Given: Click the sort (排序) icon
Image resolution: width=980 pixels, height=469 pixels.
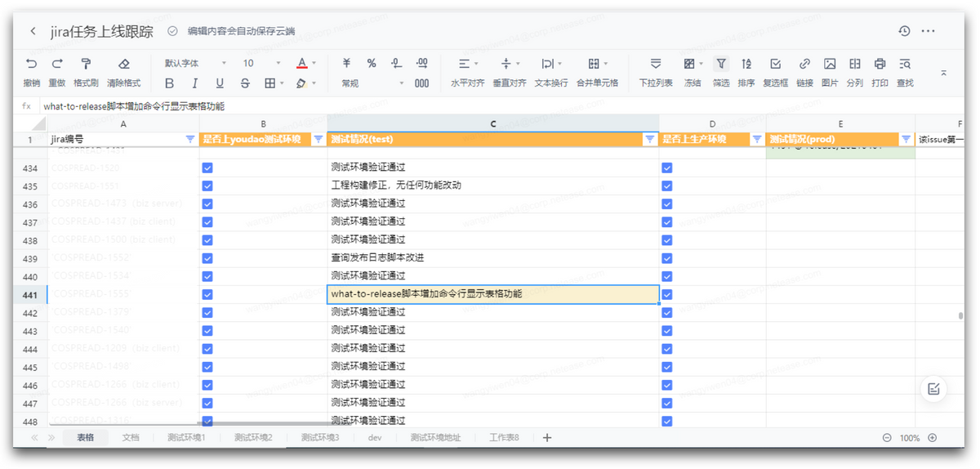Looking at the screenshot, I should 746,64.
